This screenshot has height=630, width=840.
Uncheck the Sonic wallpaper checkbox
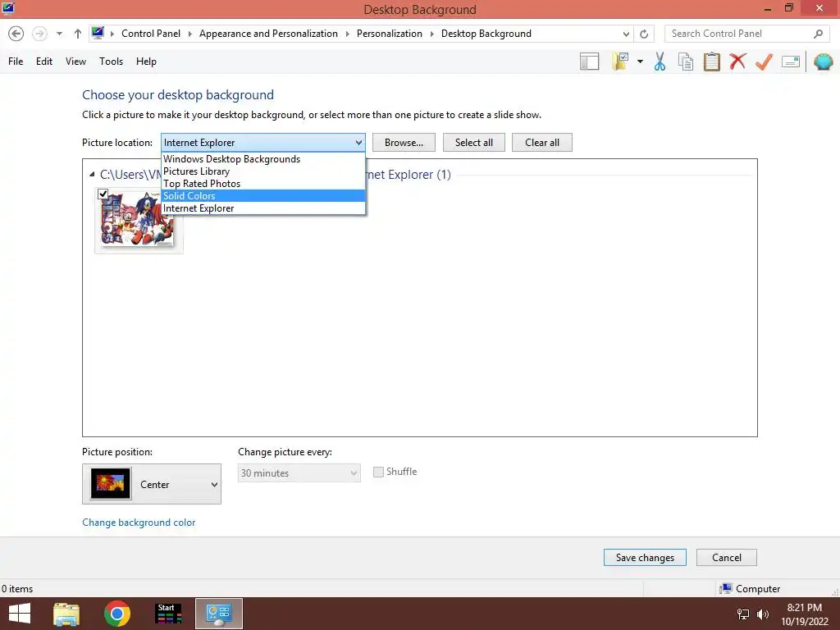[x=103, y=194]
